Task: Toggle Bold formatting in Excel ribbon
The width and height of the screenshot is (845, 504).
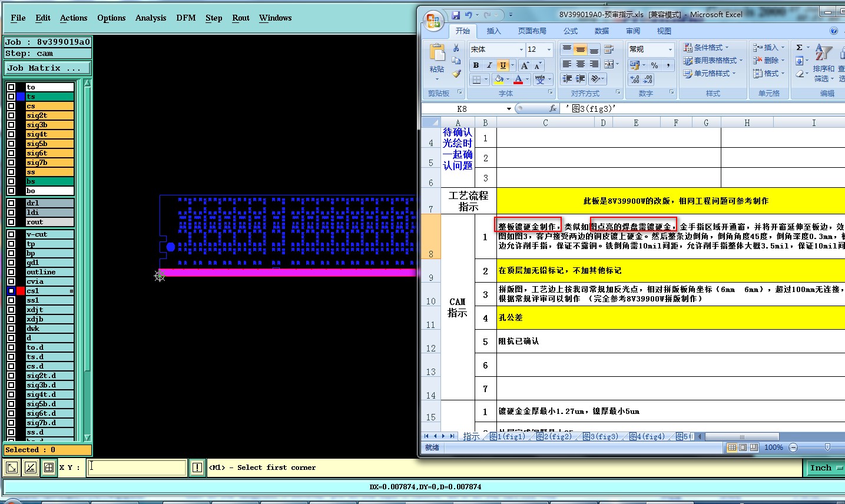Action: coord(476,65)
